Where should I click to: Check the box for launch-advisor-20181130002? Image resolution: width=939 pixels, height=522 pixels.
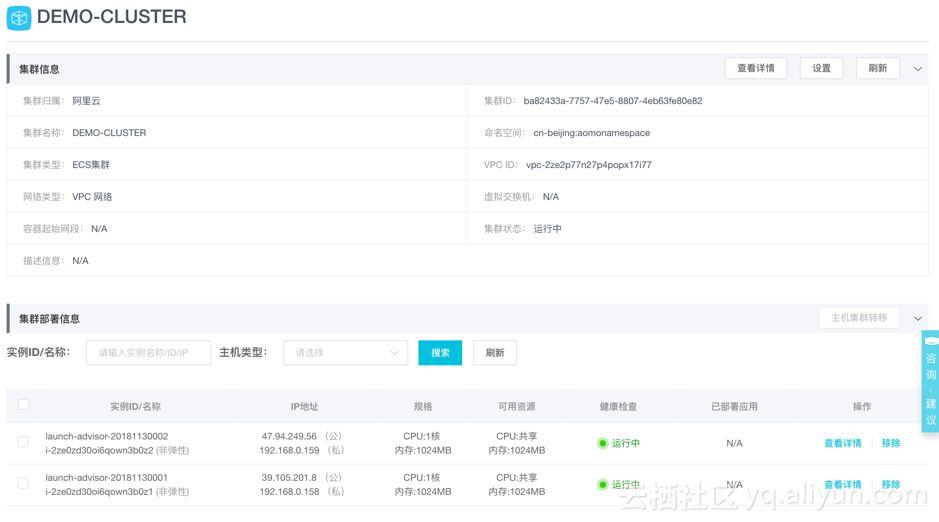23,442
